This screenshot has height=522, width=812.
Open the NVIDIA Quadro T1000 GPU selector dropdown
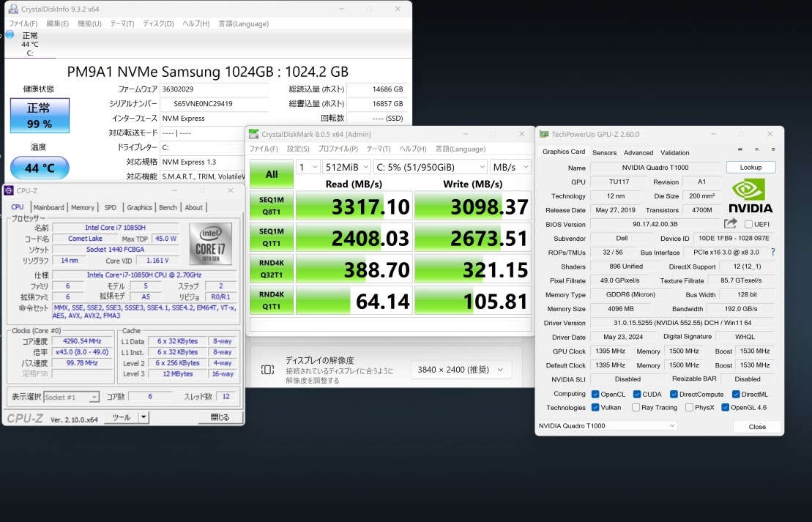click(x=607, y=425)
